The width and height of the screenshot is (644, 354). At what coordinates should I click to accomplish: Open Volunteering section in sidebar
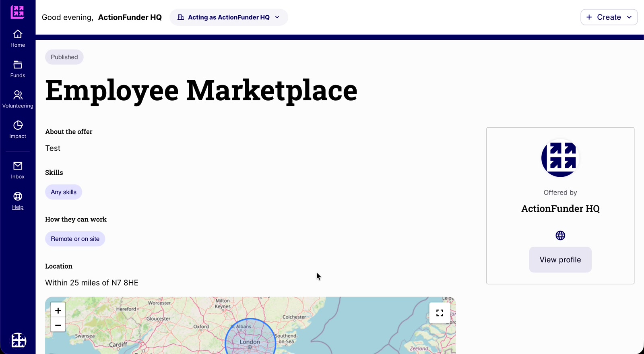[18, 99]
